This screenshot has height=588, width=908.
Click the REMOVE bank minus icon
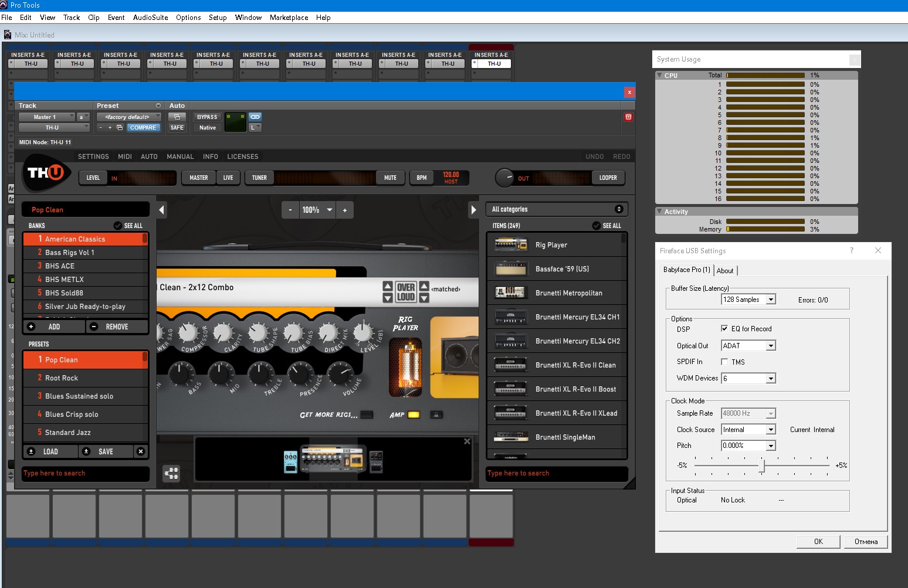pyautogui.click(x=94, y=327)
